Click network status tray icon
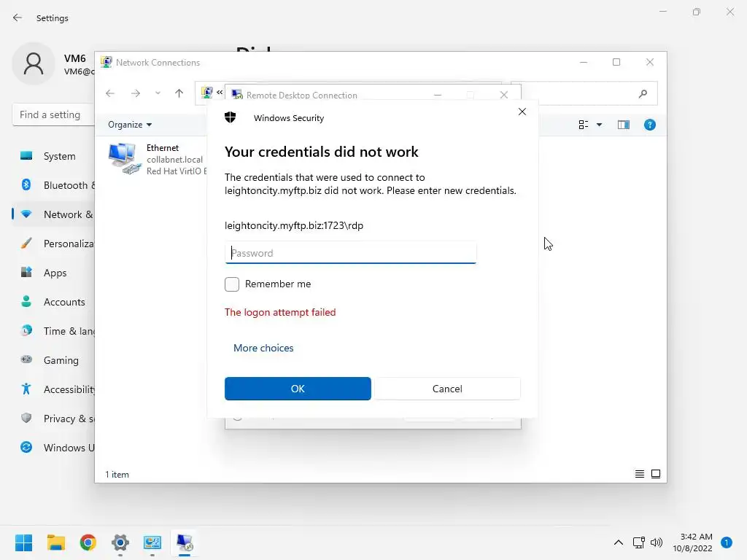The image size is (747, 560). [639, 542]
